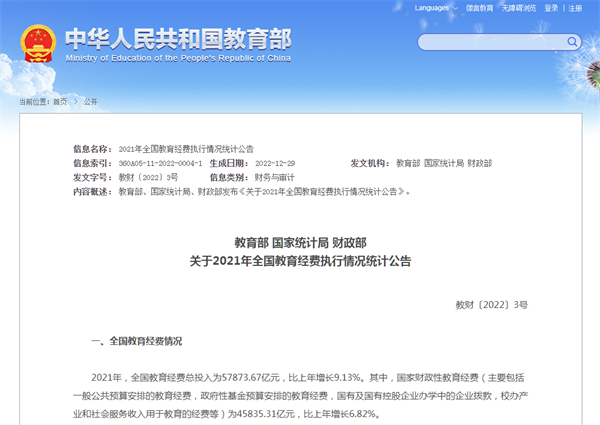Click the search magnifier icon
Viewport: 600px width, 425px height.
coord(572,42)
